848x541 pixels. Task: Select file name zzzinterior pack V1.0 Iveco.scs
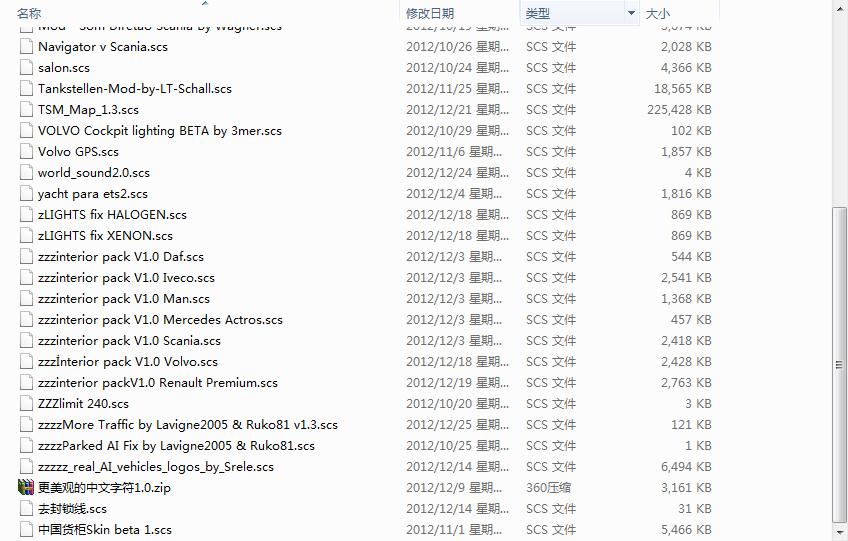[126, 278]
